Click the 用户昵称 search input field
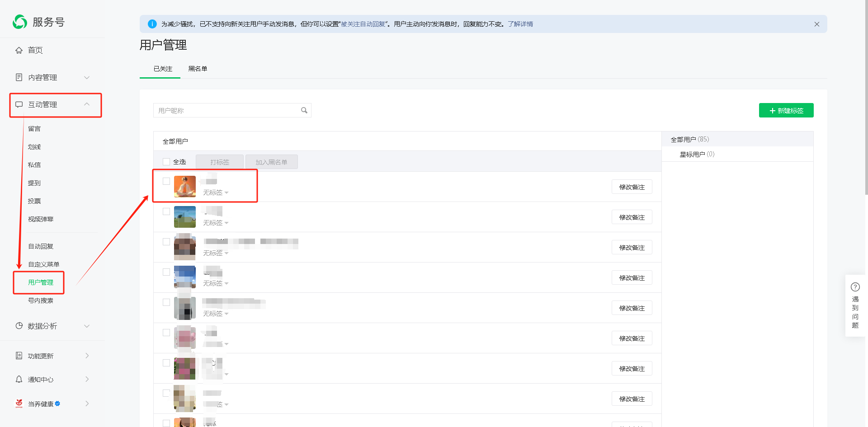Screen dimensions: 868x427 tap(226, 110)
